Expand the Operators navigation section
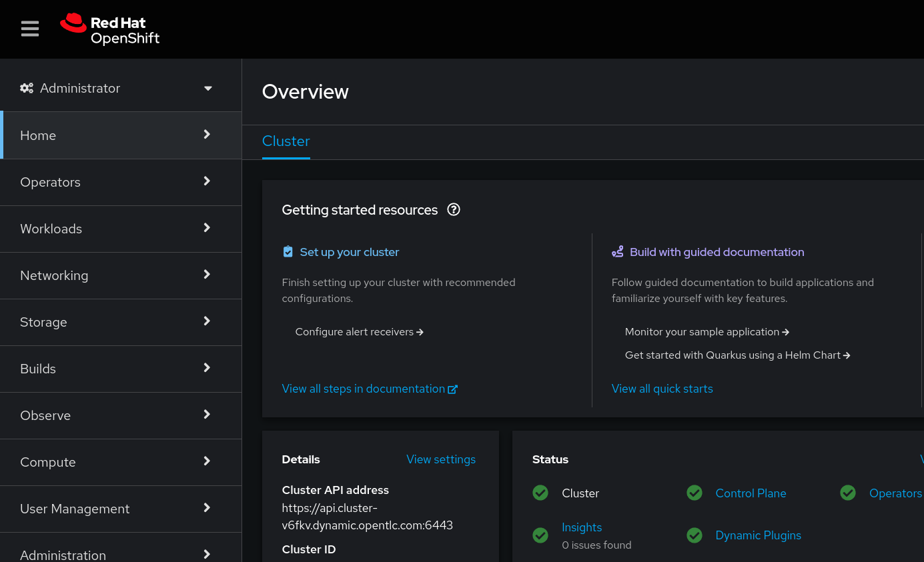This screenshot has height=562, width=924. (x=120, y=182)
